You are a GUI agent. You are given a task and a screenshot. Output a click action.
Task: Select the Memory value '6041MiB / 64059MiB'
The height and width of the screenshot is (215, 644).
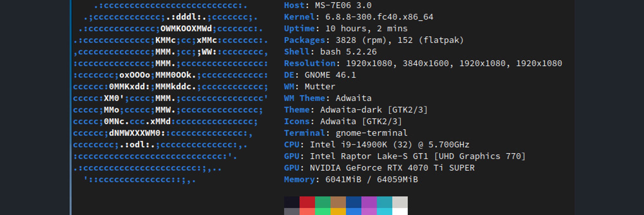click(372, 180)
